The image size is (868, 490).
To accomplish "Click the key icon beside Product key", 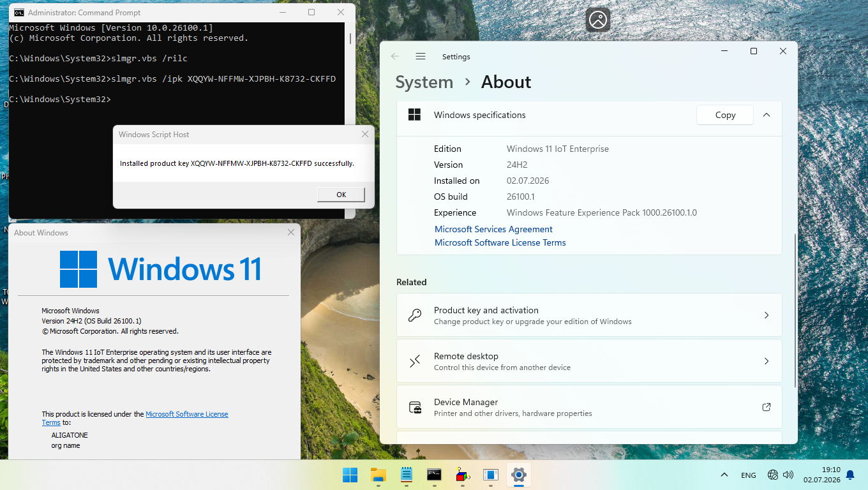I will (415, 315).
